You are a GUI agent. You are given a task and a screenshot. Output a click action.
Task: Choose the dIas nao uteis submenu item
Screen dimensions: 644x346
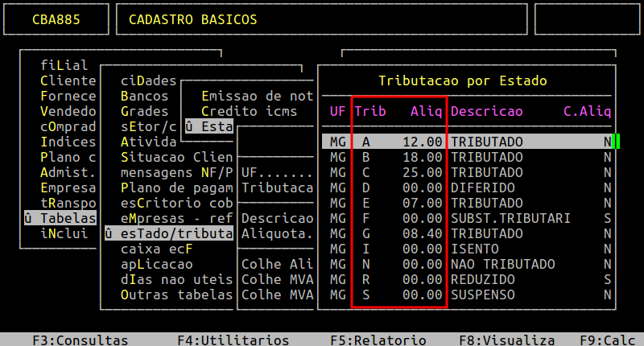click(x=176, y=279)
